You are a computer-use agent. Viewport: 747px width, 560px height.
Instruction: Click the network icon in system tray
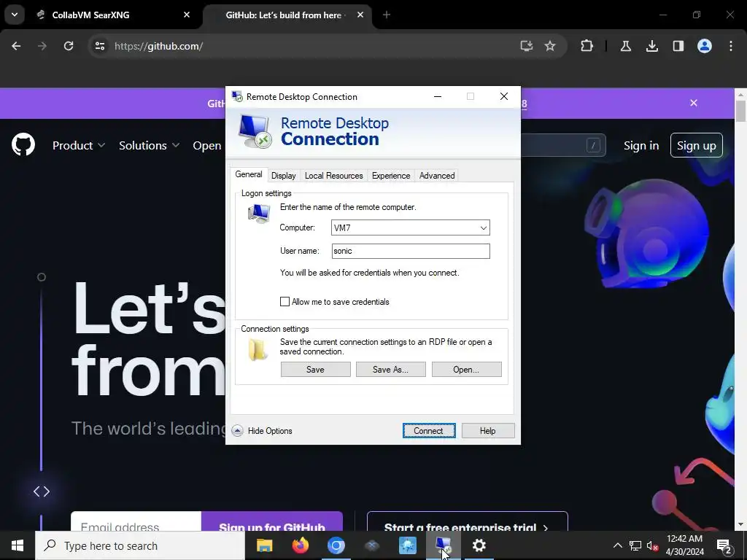pos(635,545)
